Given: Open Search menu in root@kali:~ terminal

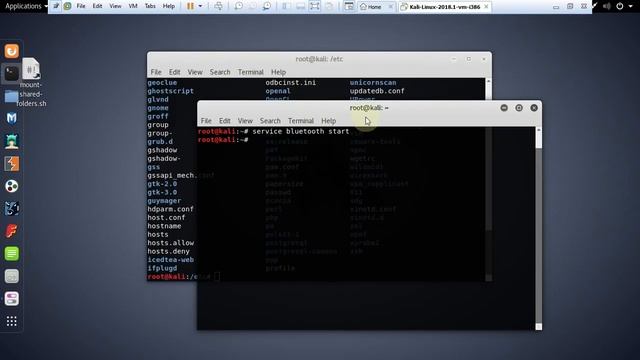Looking at the screenshot, I should coord(270,121).
